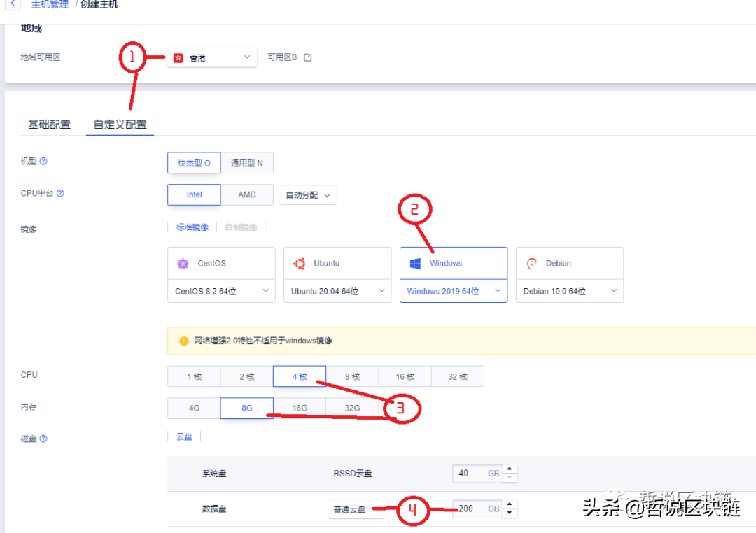Image resolution: width=756 pixels, height=533 pixels.
Task: Click help icon next to CPU平台
Action: (60, 193)
